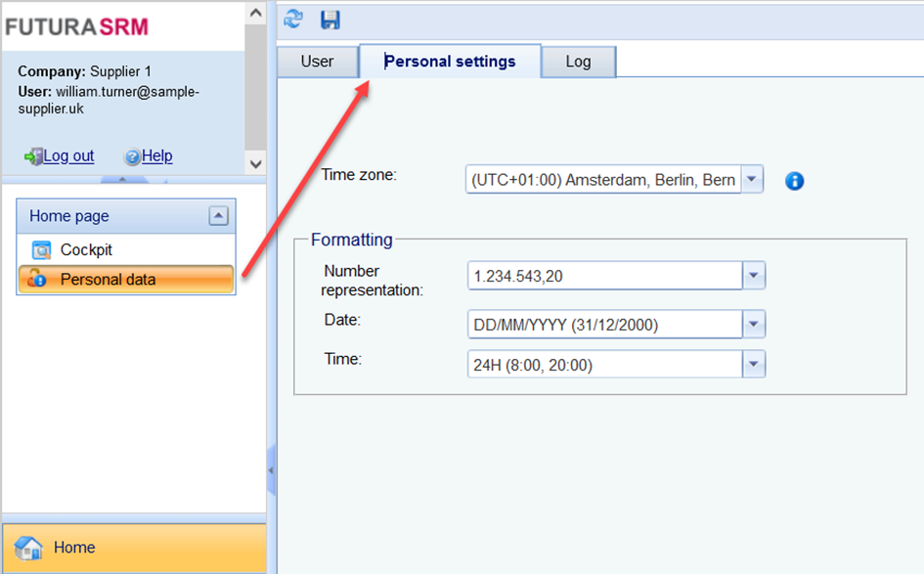Open the Help link
Screen dimensions: 924x574
156,156
